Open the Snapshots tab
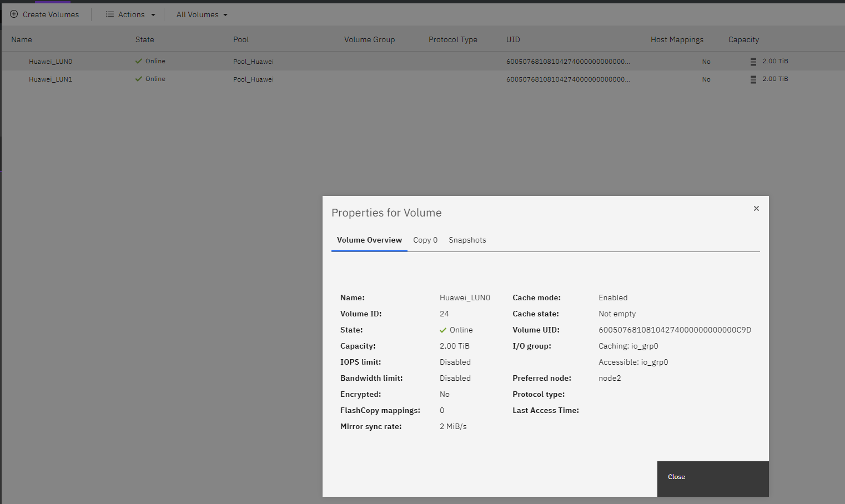 point(467,240)
